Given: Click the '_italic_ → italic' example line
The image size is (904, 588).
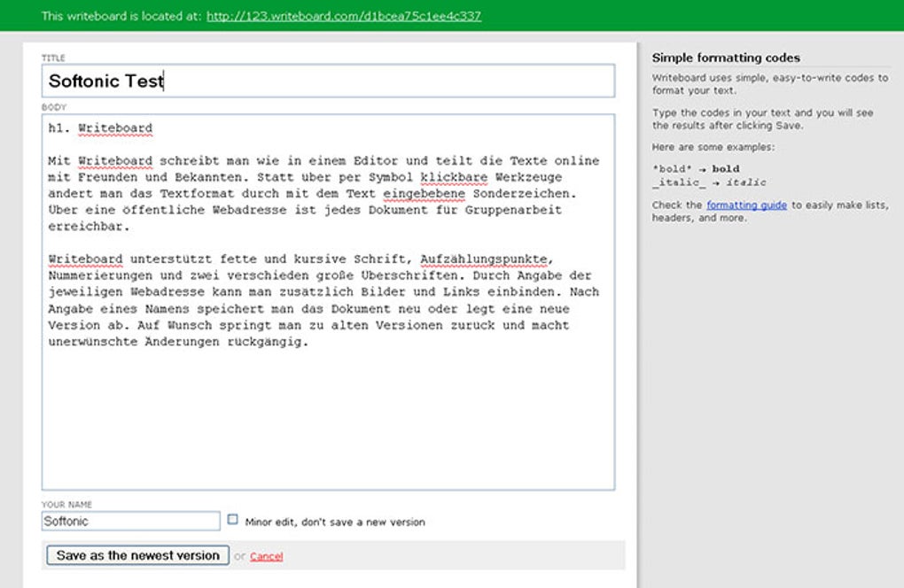Looking at the screenshot, I should pos(709,182).
